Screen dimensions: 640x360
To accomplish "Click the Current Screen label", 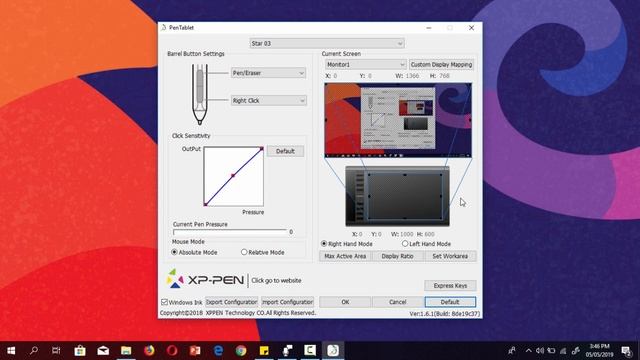I will (x=341, y=53).
